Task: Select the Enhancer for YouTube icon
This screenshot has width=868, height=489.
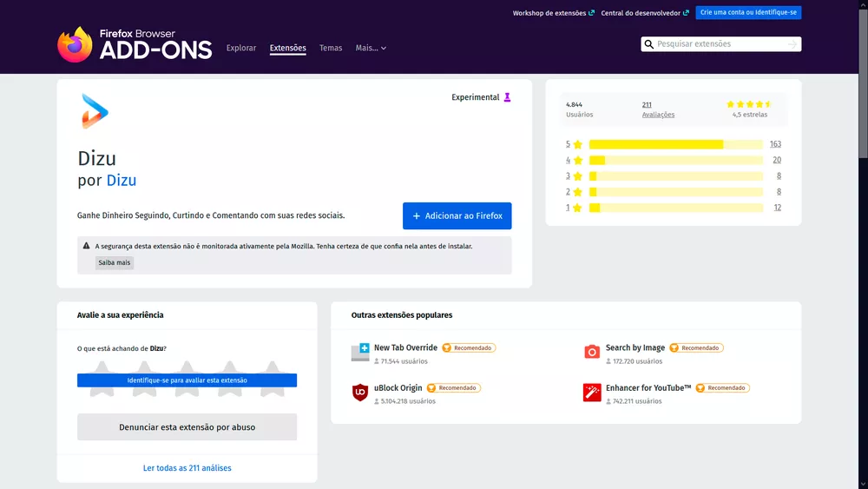Action: click(x=592, y=393)
